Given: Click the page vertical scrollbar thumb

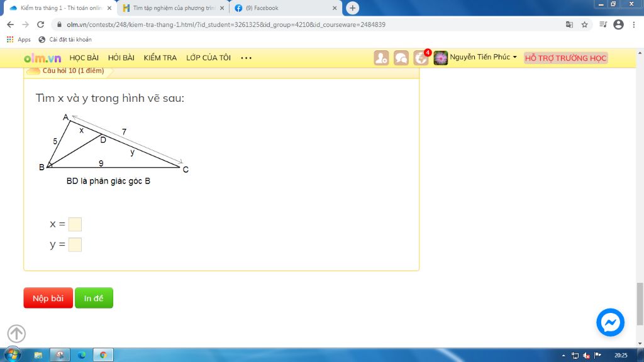Looking at the screenshot, I should [640, 304].
